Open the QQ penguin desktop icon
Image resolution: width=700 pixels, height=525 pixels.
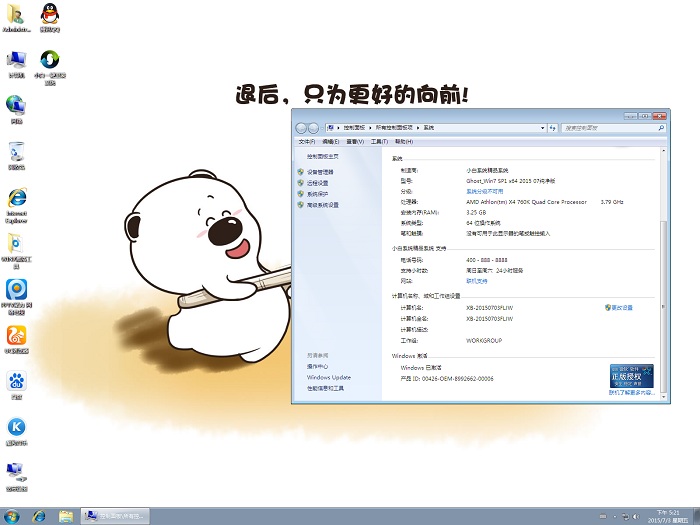click(x=48, y=14)
